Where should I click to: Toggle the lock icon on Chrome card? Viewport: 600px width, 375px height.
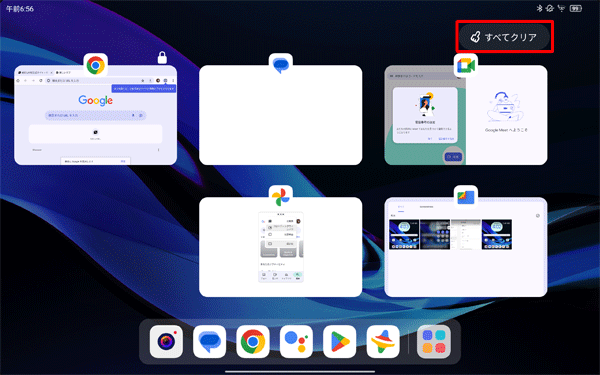(x=162, y=57)
